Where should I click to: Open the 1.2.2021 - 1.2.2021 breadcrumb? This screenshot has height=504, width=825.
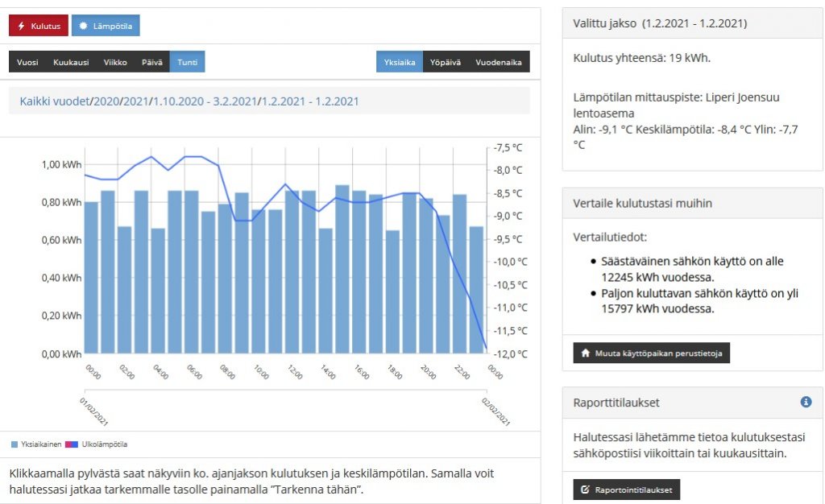(x=310, y=101)
